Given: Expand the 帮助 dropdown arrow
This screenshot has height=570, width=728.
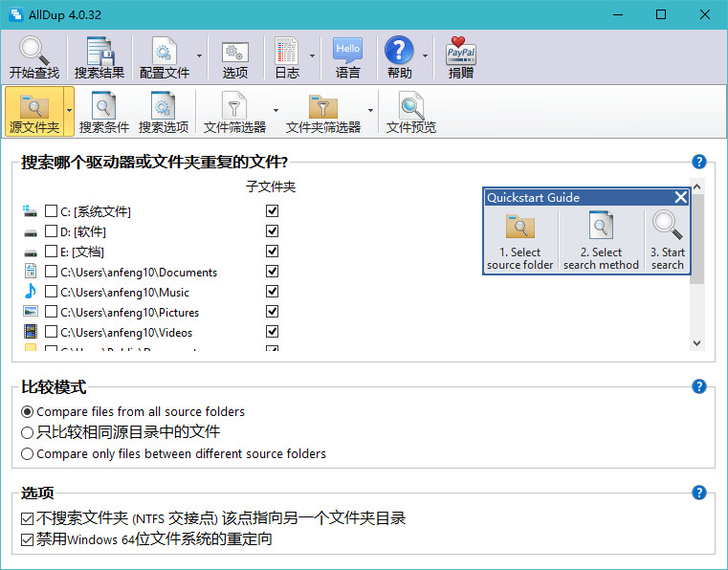Looking at the screenshot, I should (x=425, y=55).
